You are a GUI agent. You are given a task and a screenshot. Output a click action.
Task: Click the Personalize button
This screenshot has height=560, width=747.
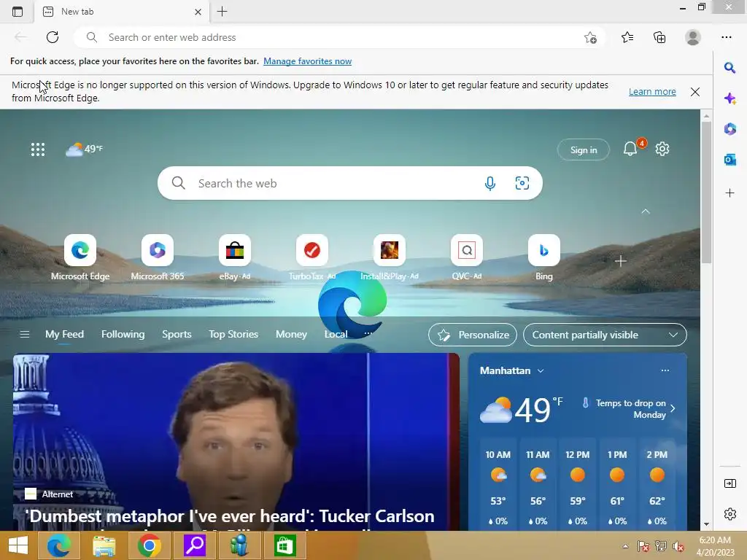[x=473, y=335]
